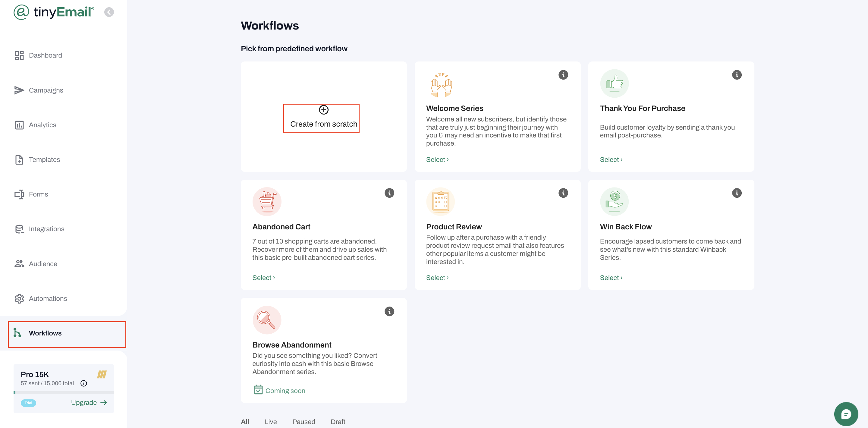The image size is (868, 428).
Task: Collapse the sidebar with the back arrow
Action: coord(109,12)
